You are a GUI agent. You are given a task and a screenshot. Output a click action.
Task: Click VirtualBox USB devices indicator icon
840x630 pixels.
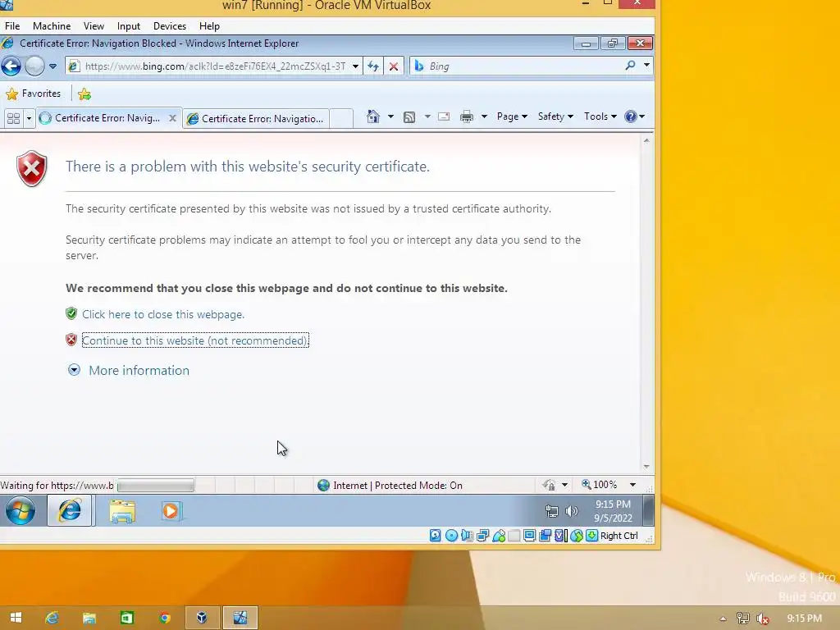[x=499, y=536]
